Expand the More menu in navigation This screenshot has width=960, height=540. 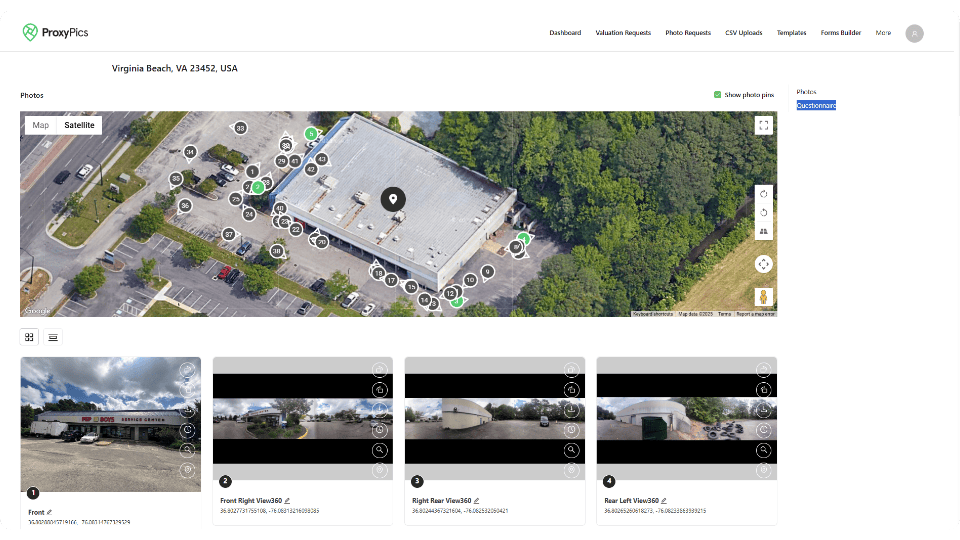[x=883, y=33]
